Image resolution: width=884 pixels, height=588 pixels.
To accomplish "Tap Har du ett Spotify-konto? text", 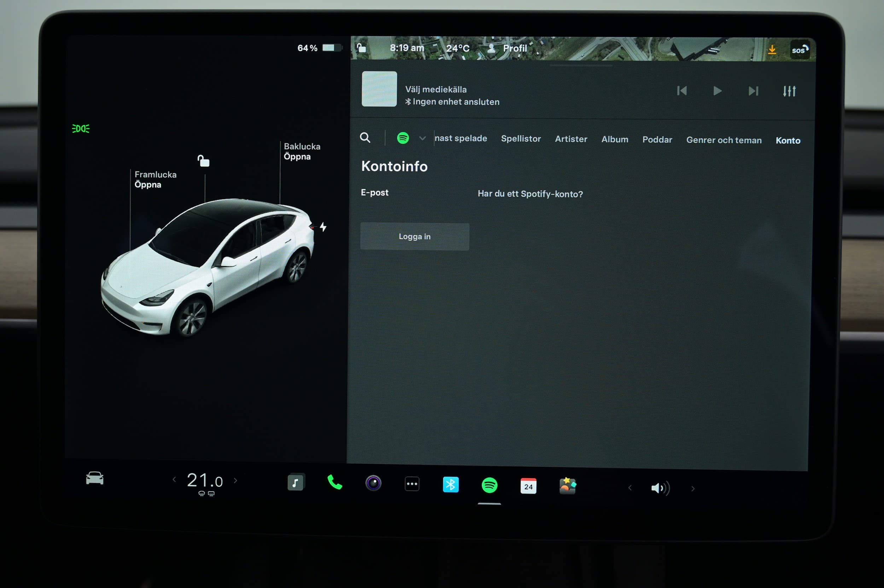I will coord(530,194).
